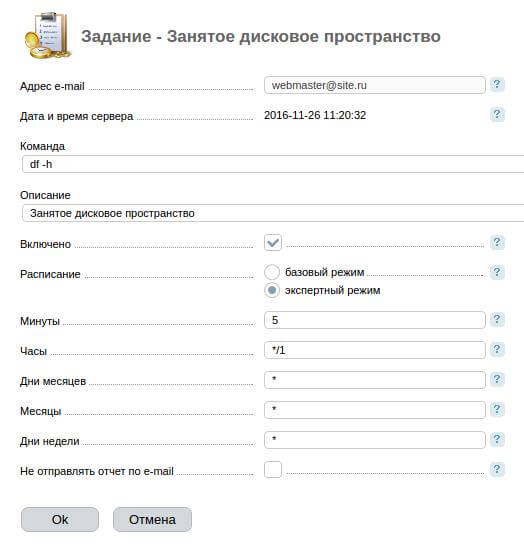Click the Описание label
This screenshot has width=524, height=550.
point(45,195)
